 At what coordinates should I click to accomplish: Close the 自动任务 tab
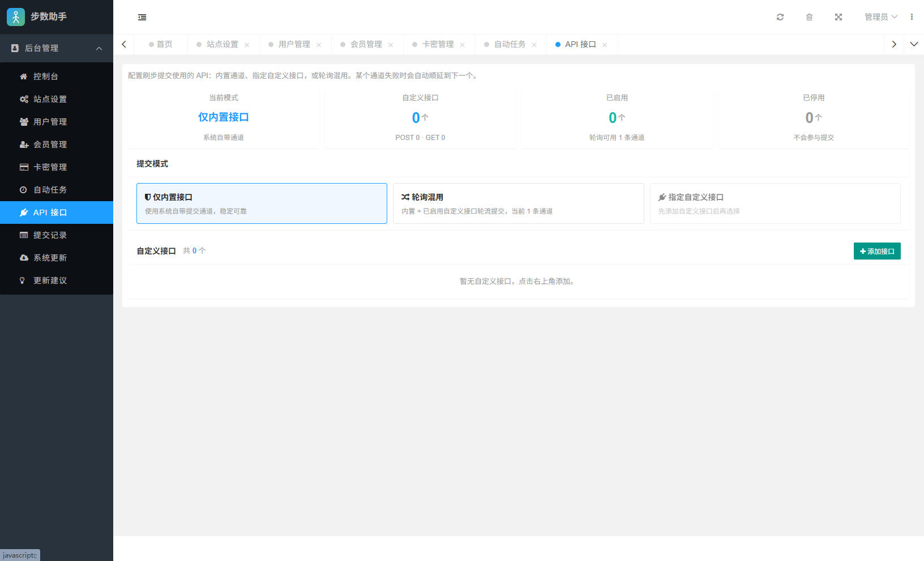tap(534, 45)
